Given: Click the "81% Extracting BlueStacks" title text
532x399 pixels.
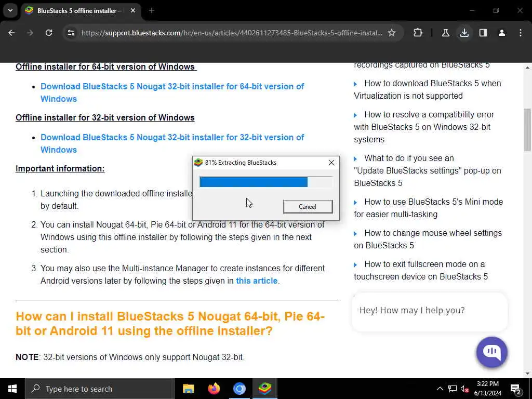Looking at the screenshot, I should (x=241, y=163).
